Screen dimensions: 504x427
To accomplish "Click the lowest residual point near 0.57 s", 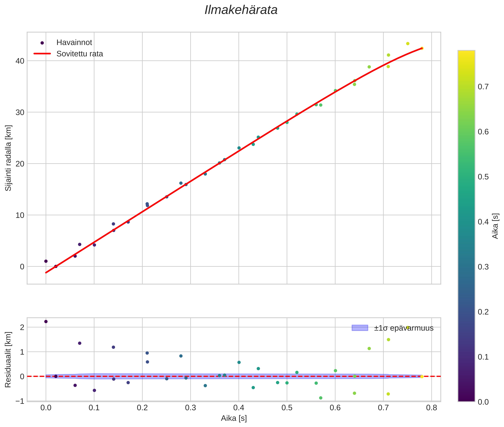I will (x=321, y=398).
